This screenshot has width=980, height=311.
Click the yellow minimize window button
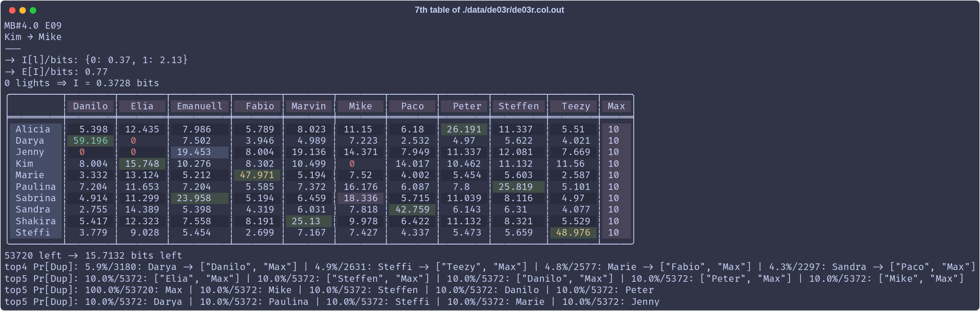coord(23,10)
